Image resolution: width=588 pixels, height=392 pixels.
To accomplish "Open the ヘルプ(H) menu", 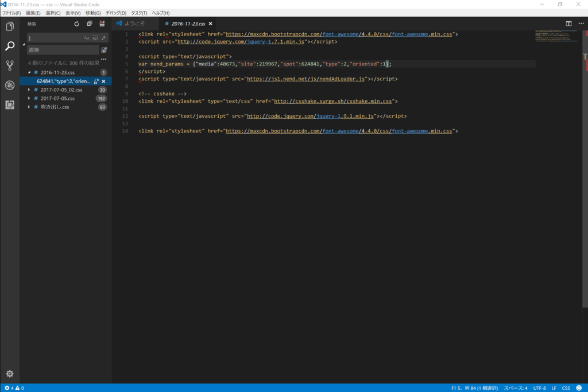I will [x=161, y=13].
